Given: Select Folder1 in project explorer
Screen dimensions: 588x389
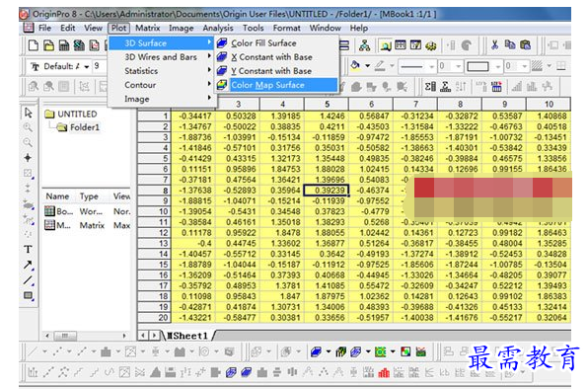Looking at the screenshot, I should coord(85,127).
